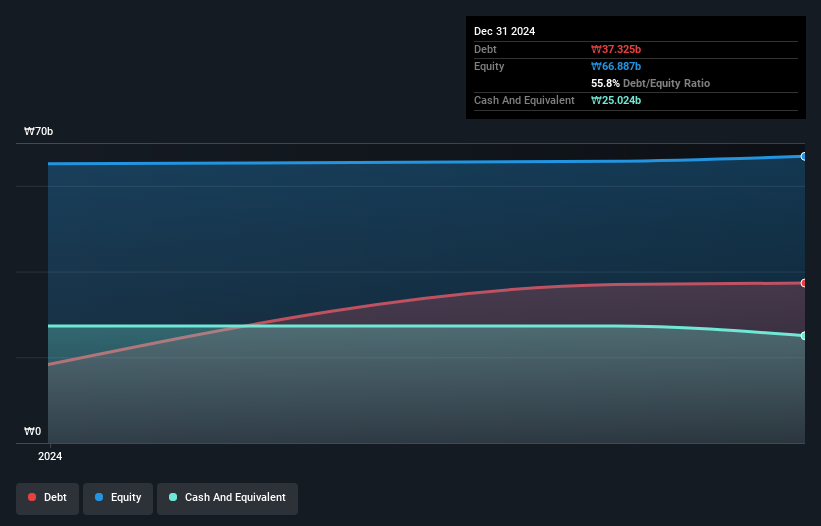Click the ₩25.024b cash value
821x526 pixels.
pyautogui.click(x=616, y=100)
